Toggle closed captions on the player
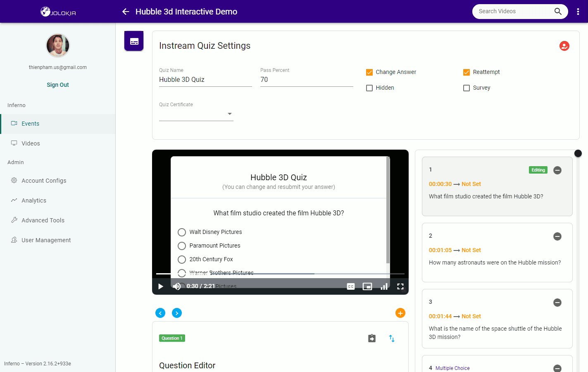The width and height of the screenshot is (588, 372). (x=351, y=286)
